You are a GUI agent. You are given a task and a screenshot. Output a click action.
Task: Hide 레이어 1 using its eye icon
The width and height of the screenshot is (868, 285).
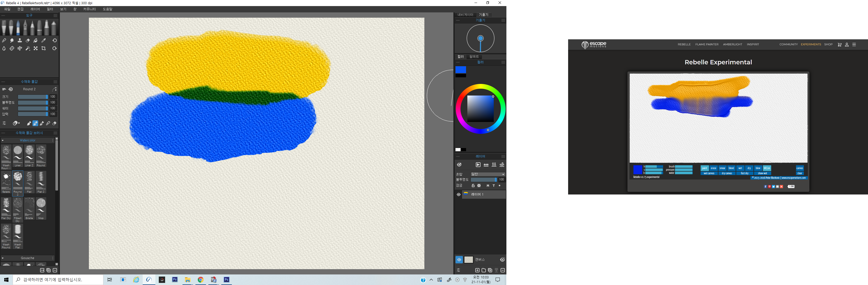pos(459,194)
